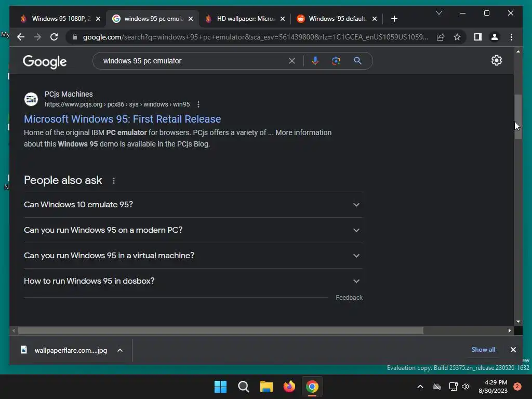This screenshot has width=532, height=399.
Task: Click inside the Google search input field
Action: (193, 61)
